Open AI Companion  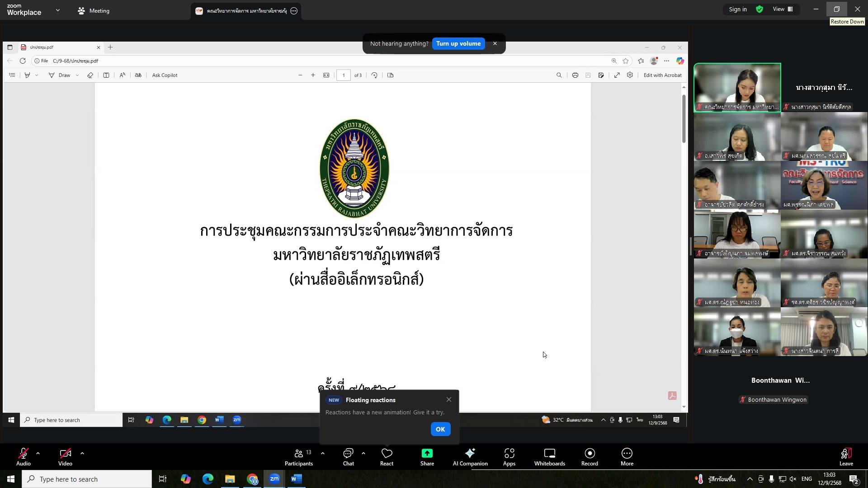470,457
